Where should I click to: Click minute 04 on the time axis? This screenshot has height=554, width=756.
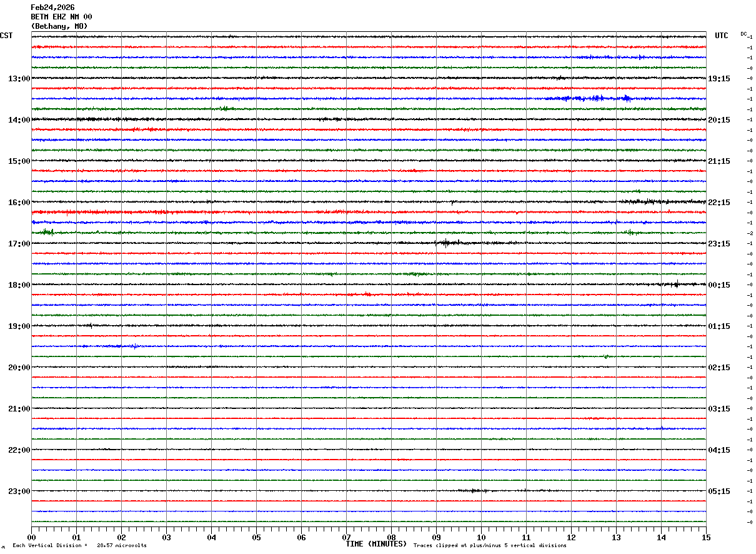click(211, 538)
